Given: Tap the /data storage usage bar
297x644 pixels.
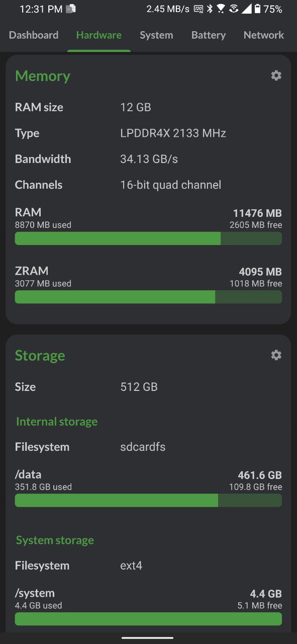Looking at the screenshot, I should (x=148, y=500).
